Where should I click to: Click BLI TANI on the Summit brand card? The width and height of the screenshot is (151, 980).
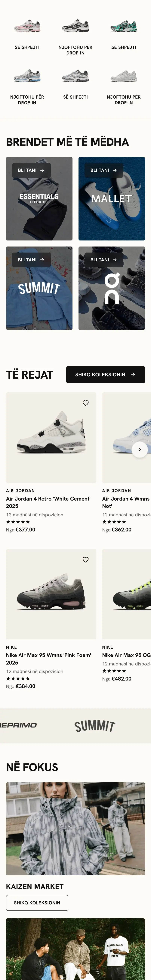click(x=31, y=260)
